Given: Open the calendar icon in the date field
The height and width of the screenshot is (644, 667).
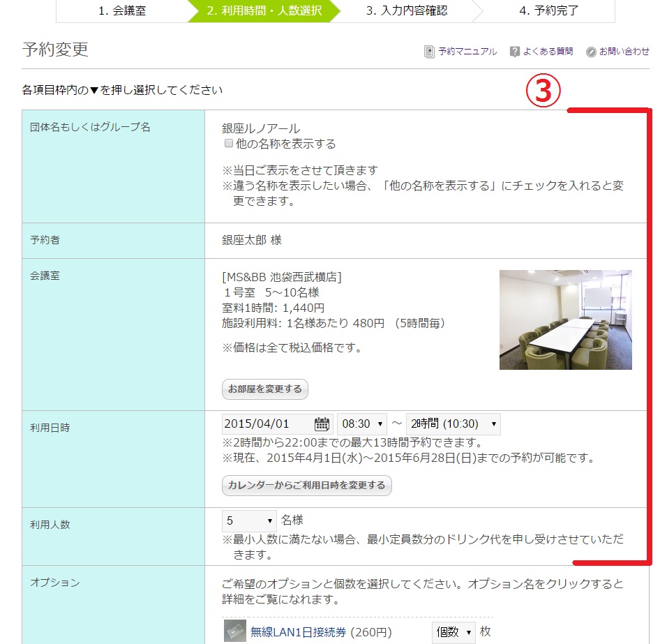Looking at the screenshot, I should point(322,424).
